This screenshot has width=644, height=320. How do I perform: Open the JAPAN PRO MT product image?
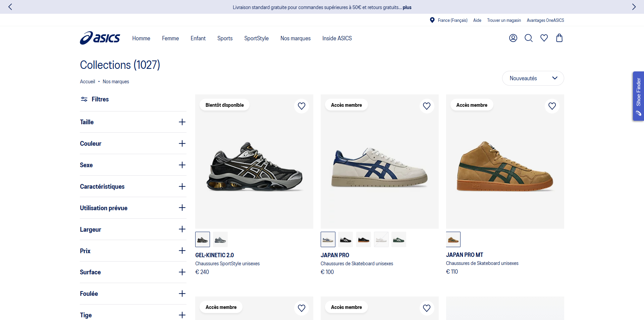[x=505, y=162]
